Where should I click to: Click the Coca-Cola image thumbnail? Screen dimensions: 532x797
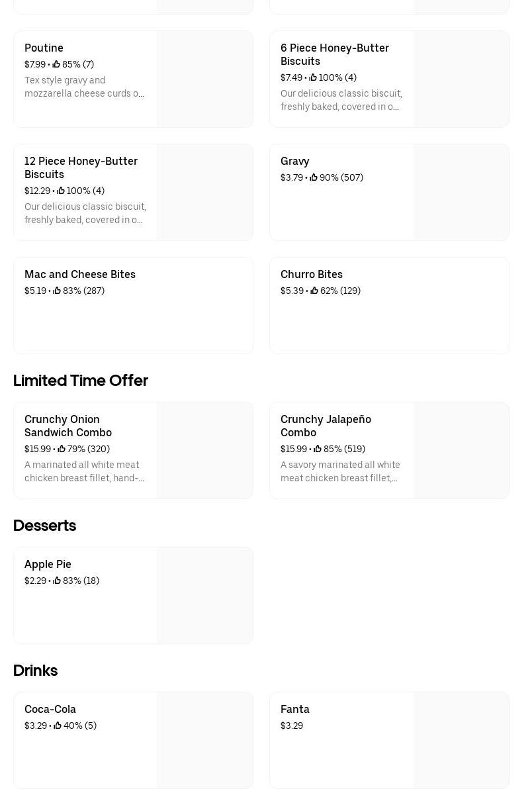[204, 740]
